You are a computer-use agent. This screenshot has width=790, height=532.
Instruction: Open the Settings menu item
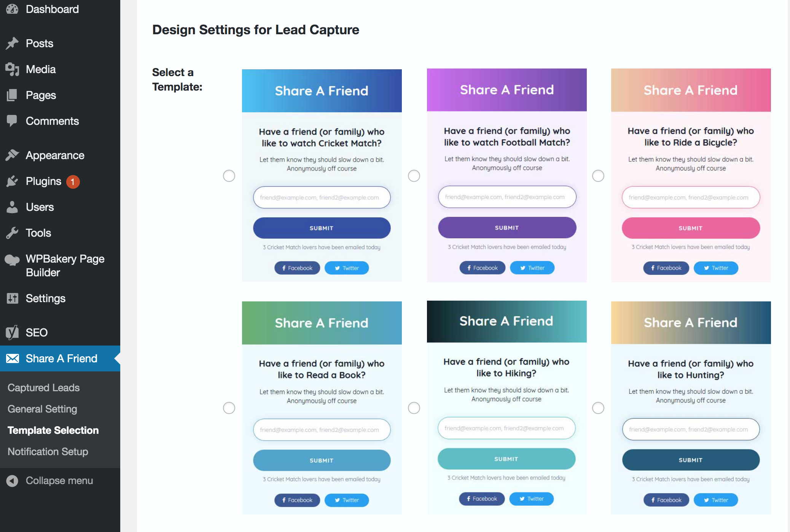point(45,298)
